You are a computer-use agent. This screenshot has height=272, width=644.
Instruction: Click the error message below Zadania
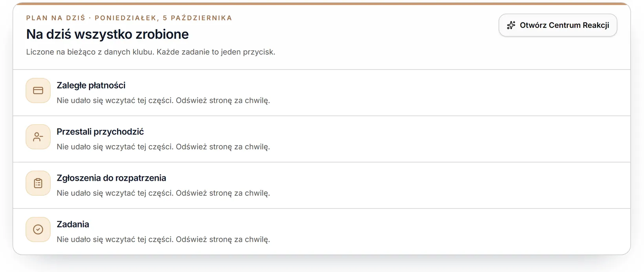[x=163, y=239]
